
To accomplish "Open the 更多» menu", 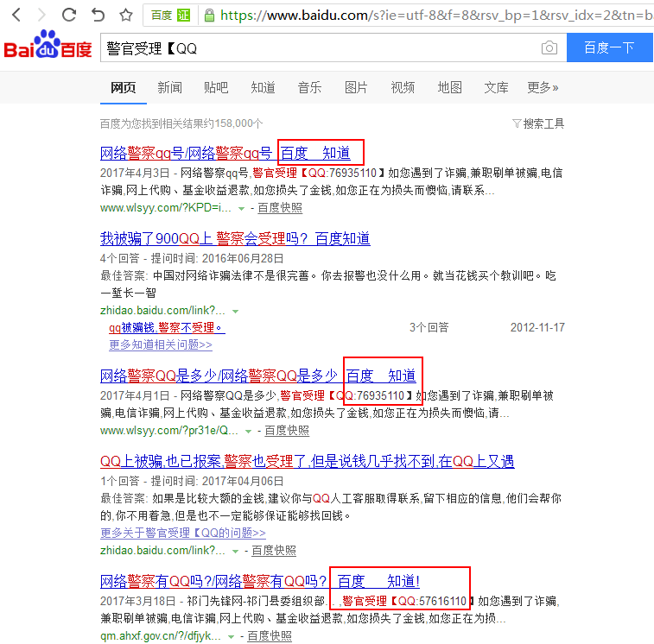I will (543, 87).
